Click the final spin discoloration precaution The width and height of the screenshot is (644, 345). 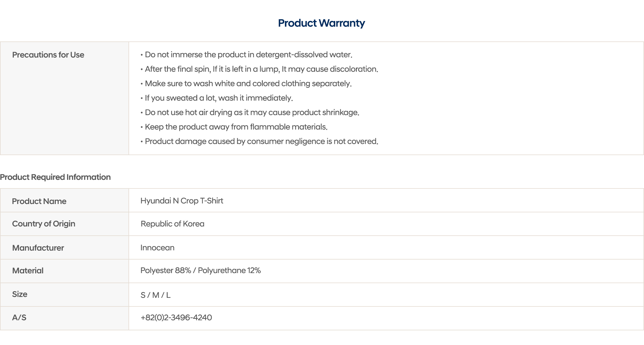[259, 69]
